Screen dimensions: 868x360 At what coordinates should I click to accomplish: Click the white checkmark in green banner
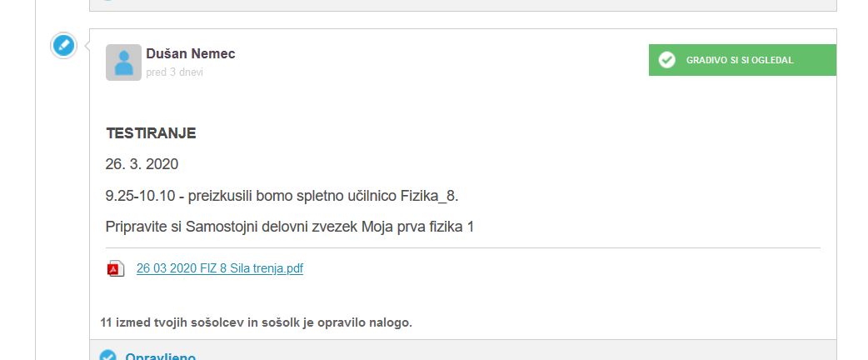[x=667, y=60]
